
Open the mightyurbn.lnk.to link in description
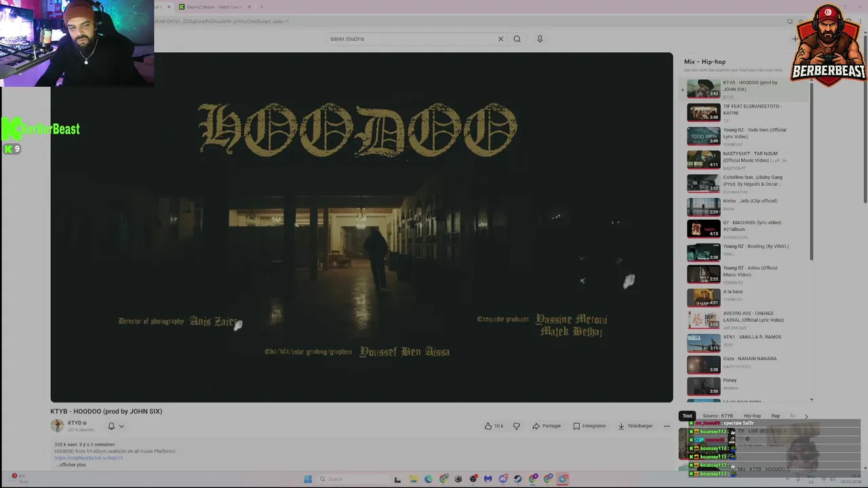coord(89,457)
